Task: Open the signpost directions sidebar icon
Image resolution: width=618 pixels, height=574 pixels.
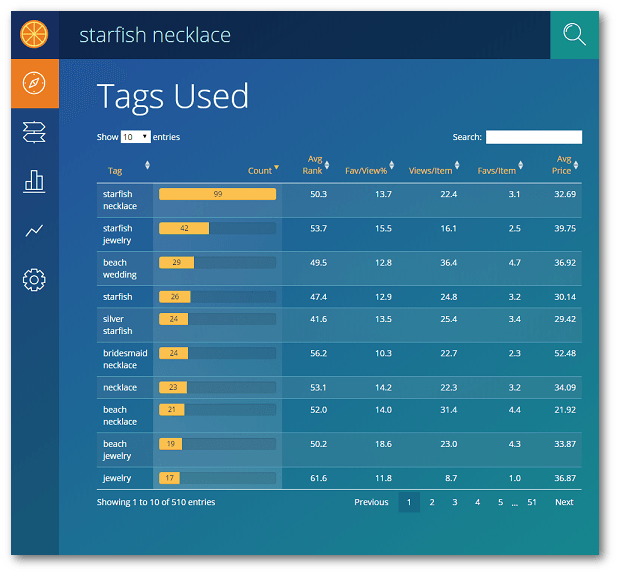Action: pyautogui.click(x=34, y=132)
